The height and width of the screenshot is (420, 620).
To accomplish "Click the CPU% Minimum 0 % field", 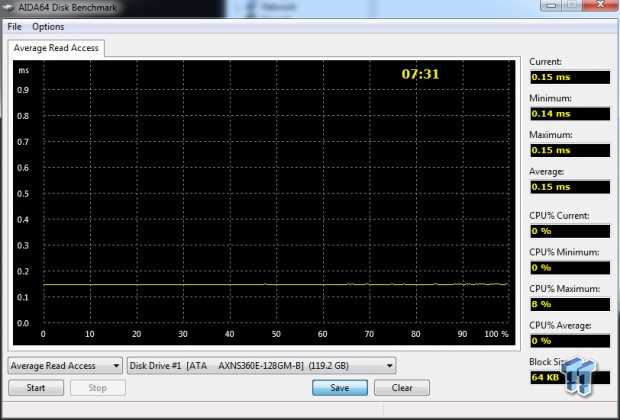I will coord(570,268).
